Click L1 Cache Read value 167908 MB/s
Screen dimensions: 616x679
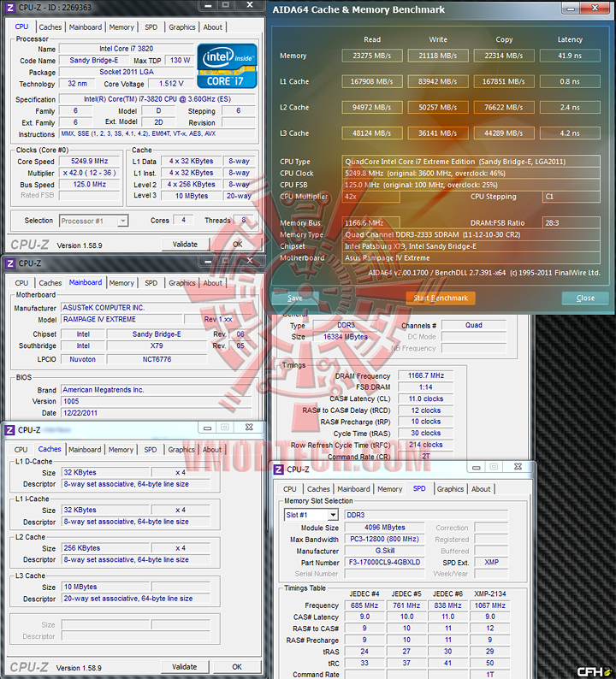tap(371, 81)
